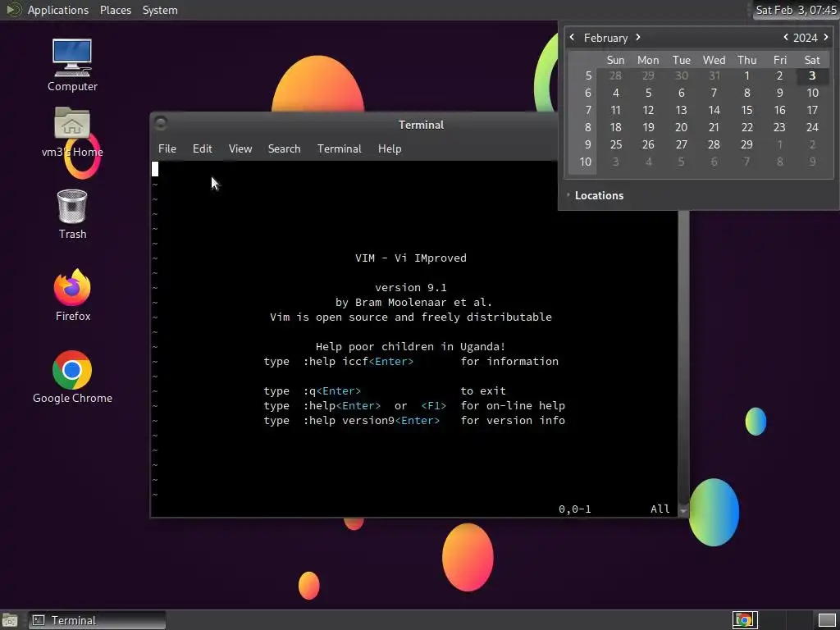This screenshot has width=840, height=630.
Task: Expand the Locations section
Action: [x=595, y=195]
